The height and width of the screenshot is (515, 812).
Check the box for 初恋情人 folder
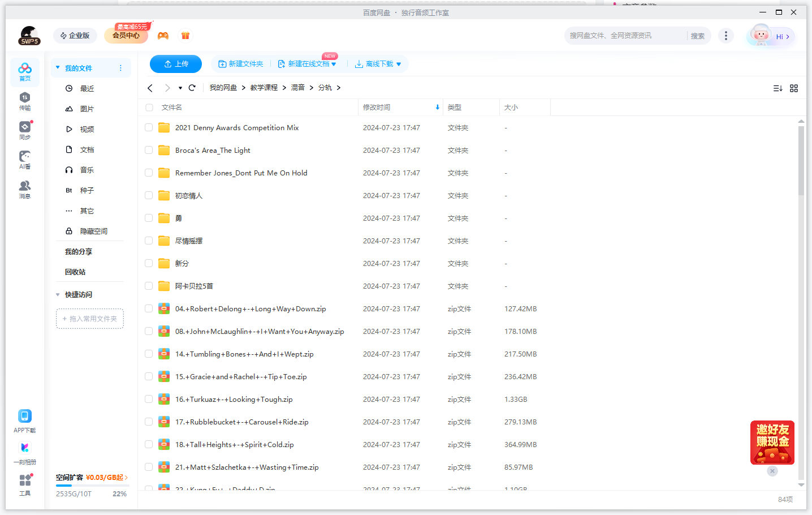(149, 196)
